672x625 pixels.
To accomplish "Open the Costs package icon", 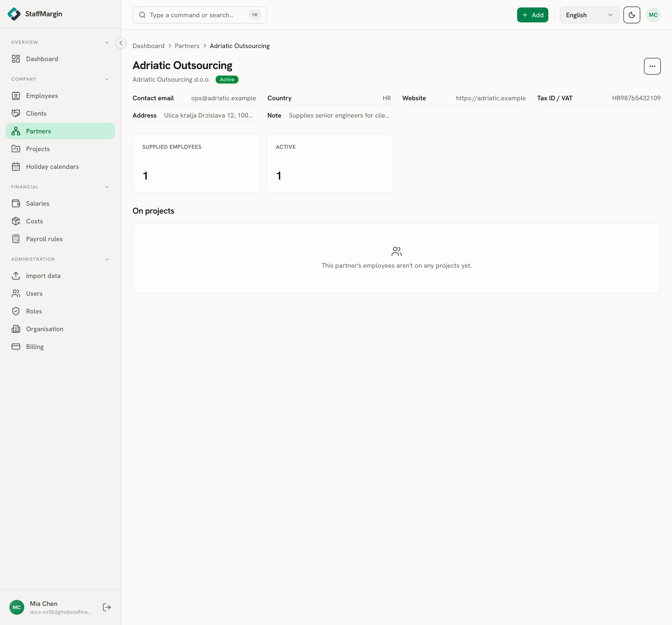I will (x=16, y=221).
